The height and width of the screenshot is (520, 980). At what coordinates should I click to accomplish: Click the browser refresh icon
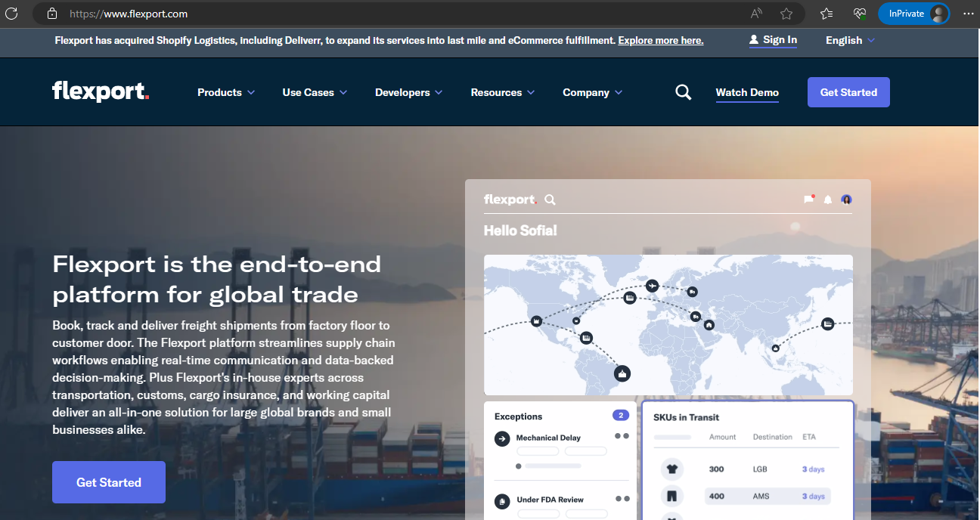coord(11,14)
